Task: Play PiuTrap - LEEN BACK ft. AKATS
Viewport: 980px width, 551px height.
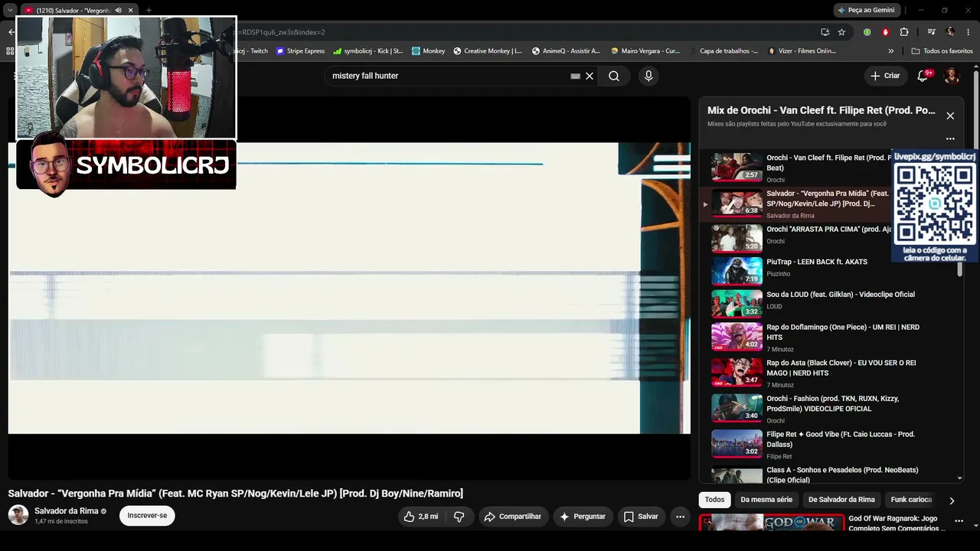Action: coord(737,271)
